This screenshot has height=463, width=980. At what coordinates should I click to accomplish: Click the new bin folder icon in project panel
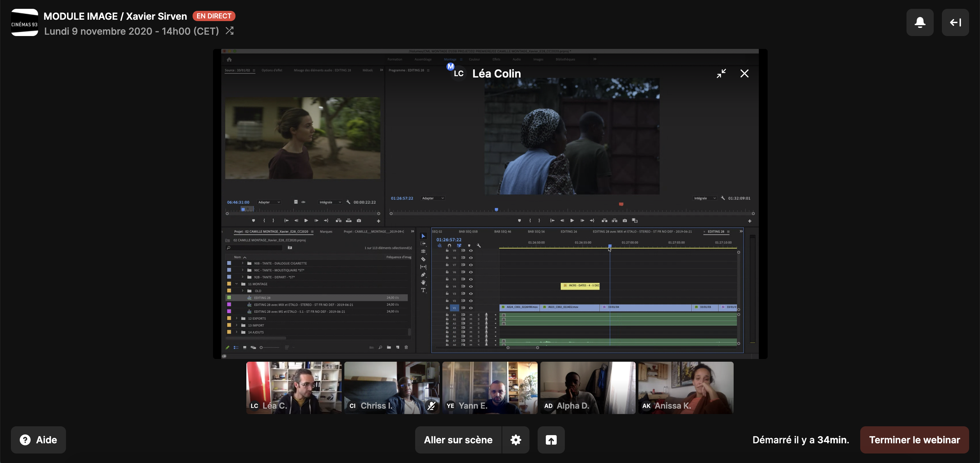tap(389, 347)
